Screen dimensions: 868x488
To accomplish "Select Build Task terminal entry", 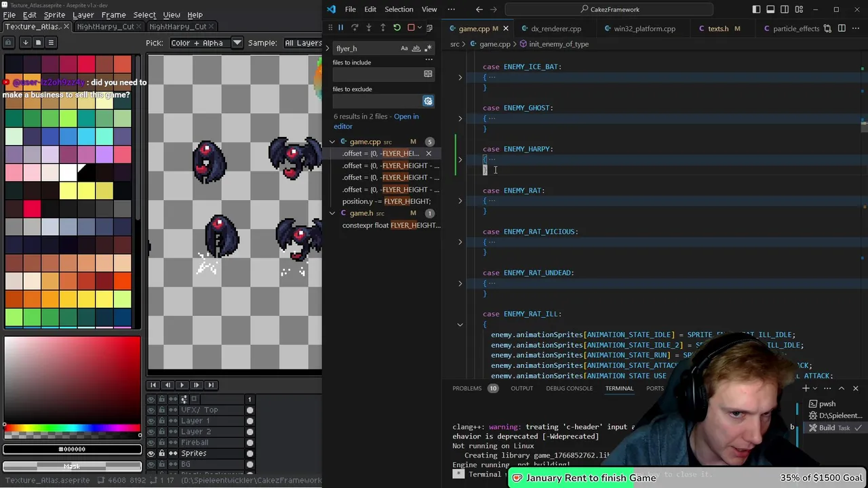I will 834,428.
